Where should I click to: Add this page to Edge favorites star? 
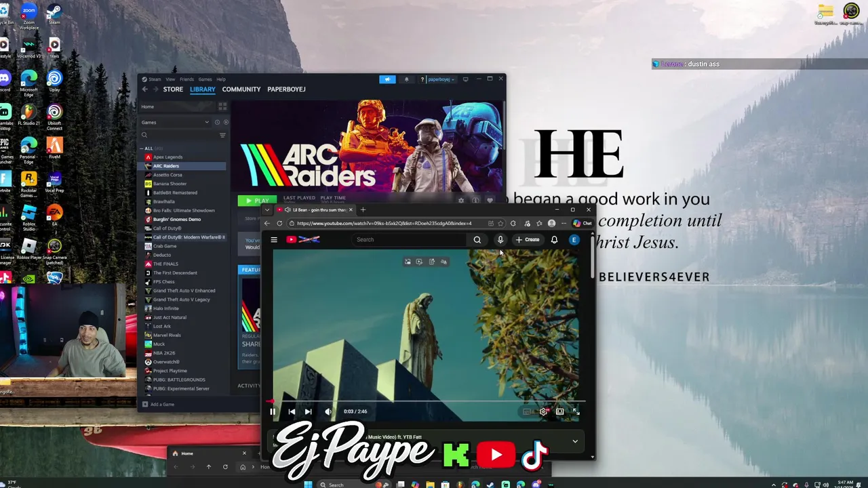[x=500, y=223]
